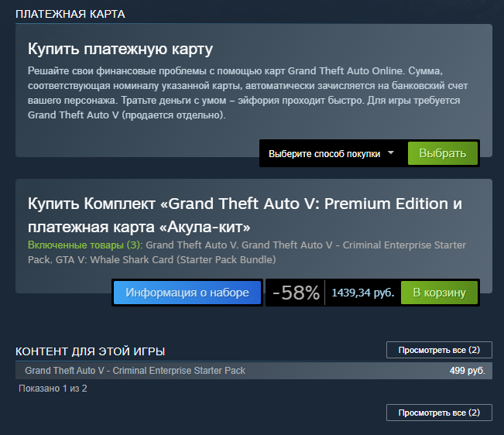Viewport: 504px width, 435px height.
Task: Click the arrow beside "Выберите способ покупки"
Action: [391, 152]
